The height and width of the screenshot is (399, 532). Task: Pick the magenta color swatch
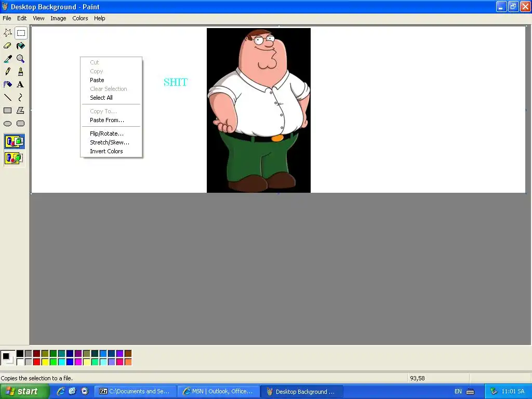click(78, 362)
